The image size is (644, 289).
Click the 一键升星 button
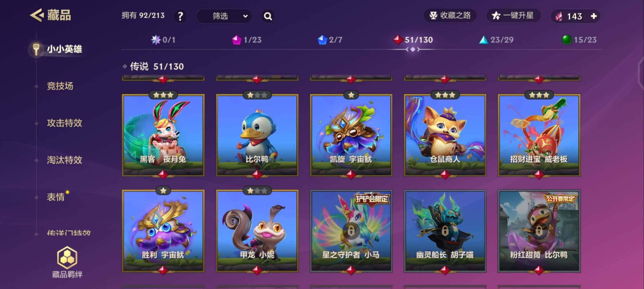(513, 16)
